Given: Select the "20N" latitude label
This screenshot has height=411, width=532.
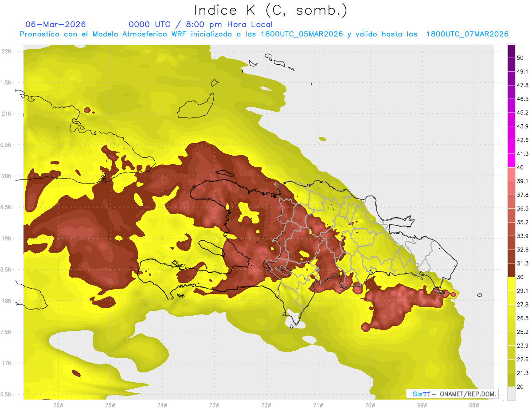Looking at the screenshot, I should (x=7, y=176).
